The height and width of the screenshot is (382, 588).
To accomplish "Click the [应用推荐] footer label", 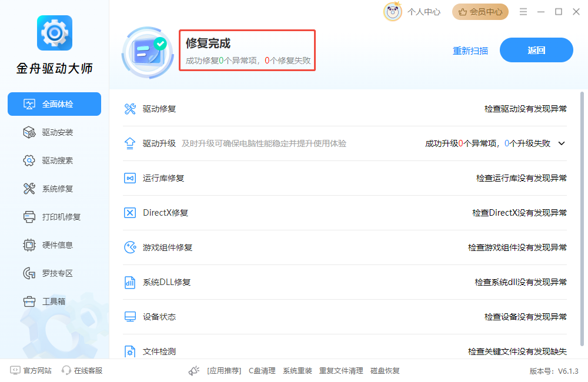I will pyautogui.click(x=224, y=370).
